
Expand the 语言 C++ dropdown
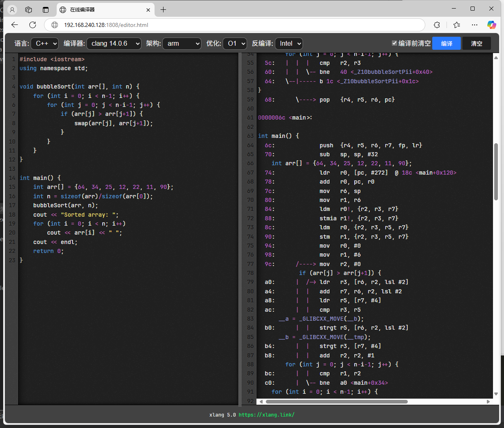(45, 43)
